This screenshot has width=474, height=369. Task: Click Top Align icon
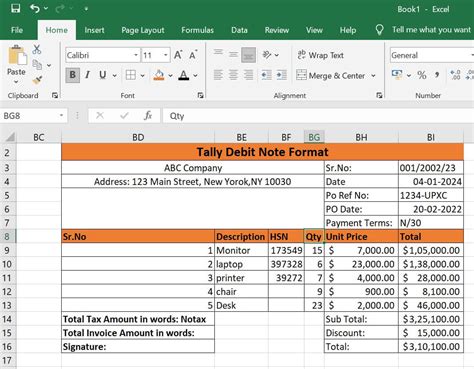218,53
